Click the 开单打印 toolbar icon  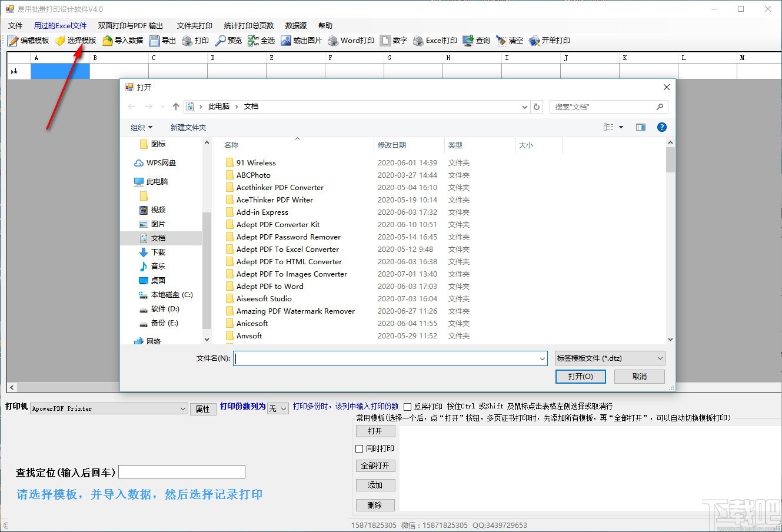pos(548,40)
